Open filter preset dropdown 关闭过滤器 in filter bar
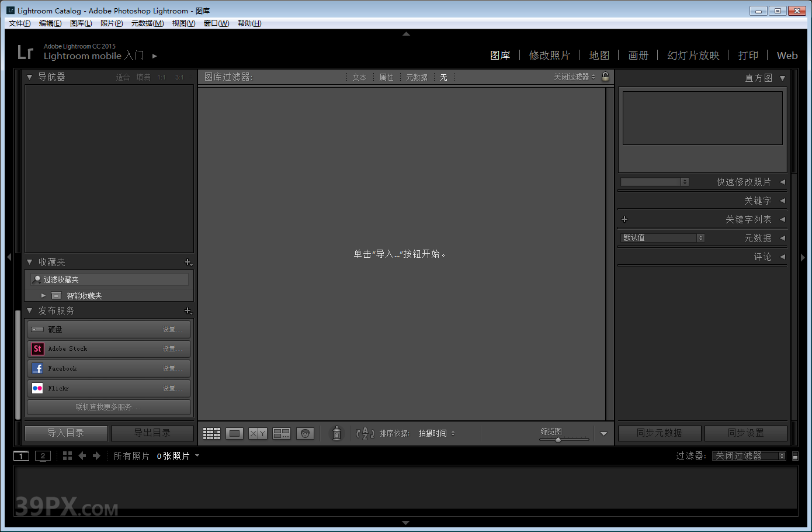The height and width of the screenshot is (532, 812). point(574,77)
